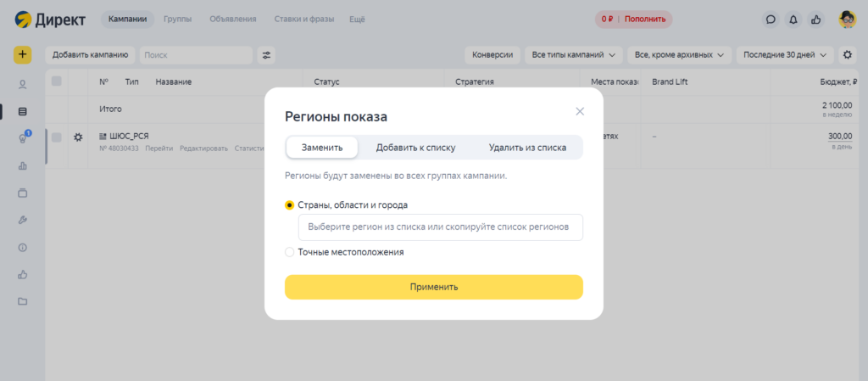
Task: Expand 'Все типы кампаний' dropdown
Action: click(574, 55)
